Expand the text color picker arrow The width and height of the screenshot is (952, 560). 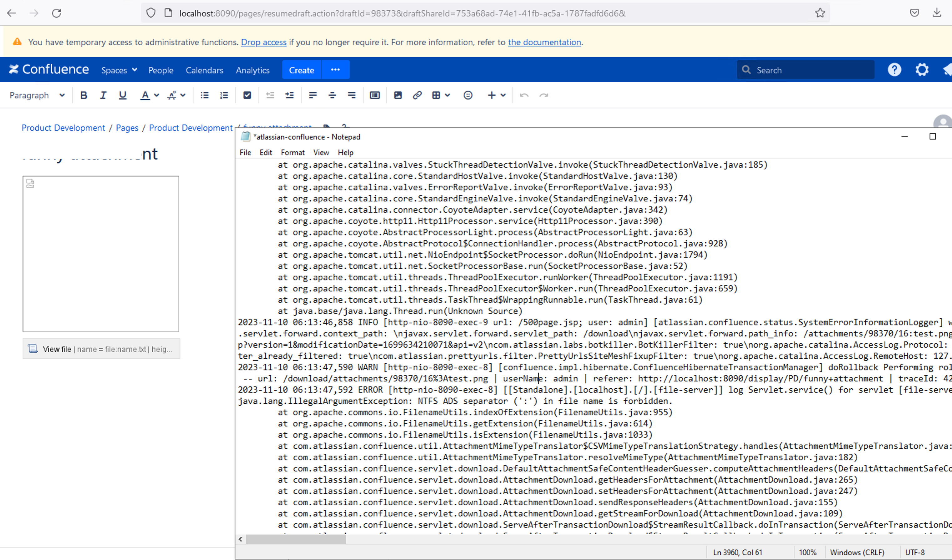pos(157,95)
